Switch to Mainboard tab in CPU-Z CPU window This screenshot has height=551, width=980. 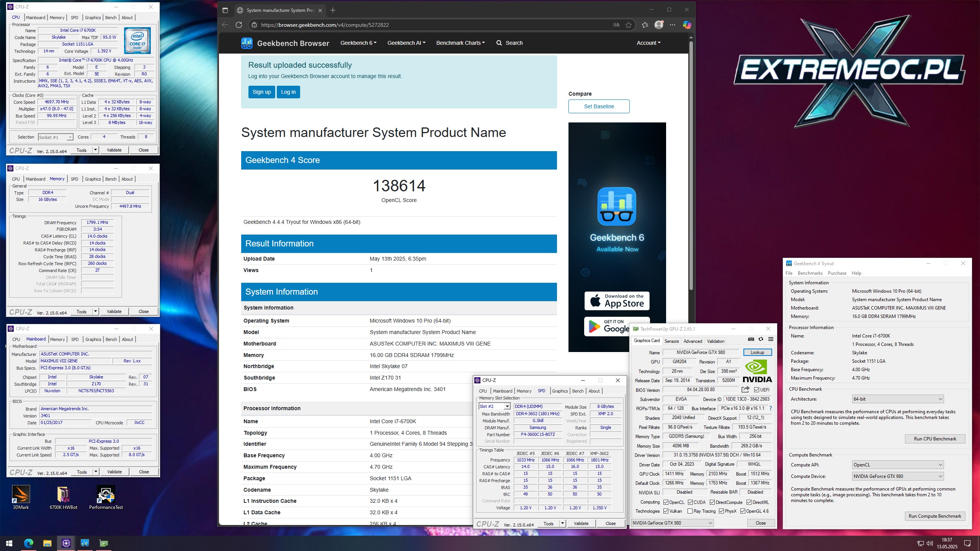[x=36, y=18]
